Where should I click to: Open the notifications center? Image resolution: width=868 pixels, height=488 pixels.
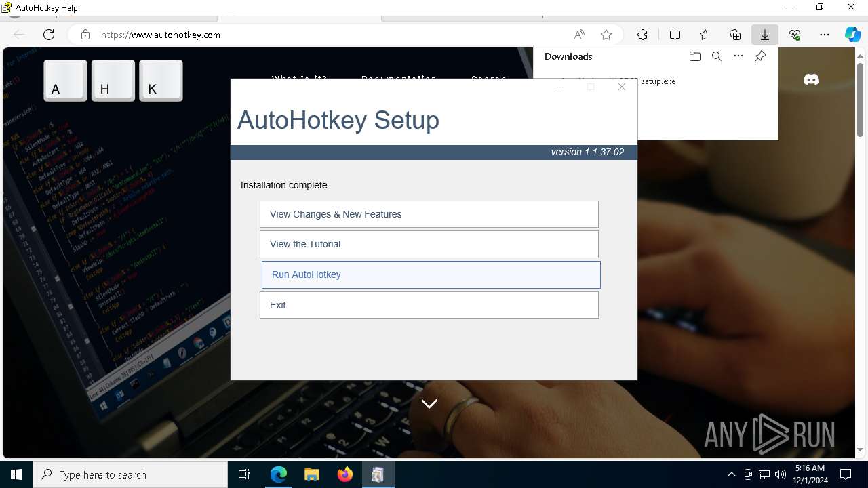click(x=846, y=474)
